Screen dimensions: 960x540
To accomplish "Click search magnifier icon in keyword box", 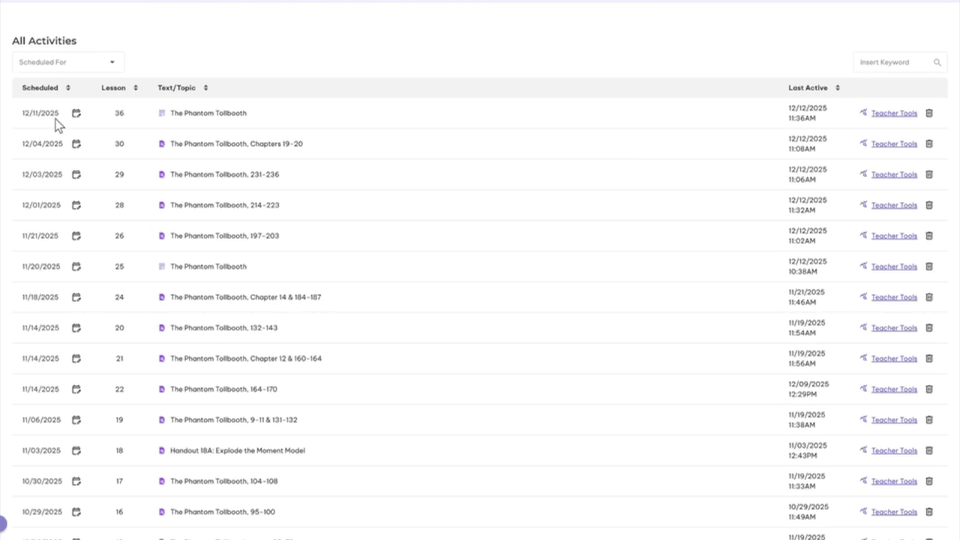I will click(x=937, y=62).
